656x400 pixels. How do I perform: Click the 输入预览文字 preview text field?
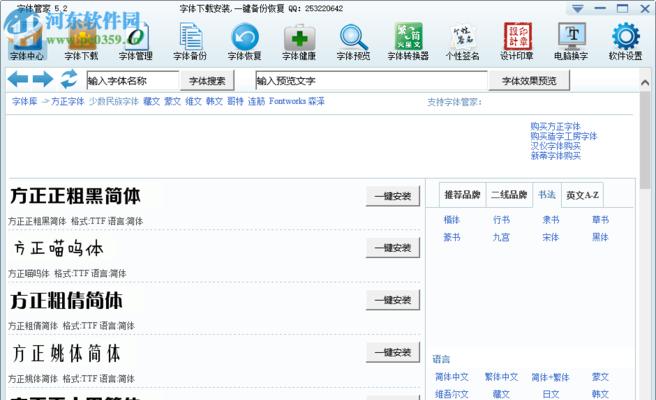coord(371,80)
